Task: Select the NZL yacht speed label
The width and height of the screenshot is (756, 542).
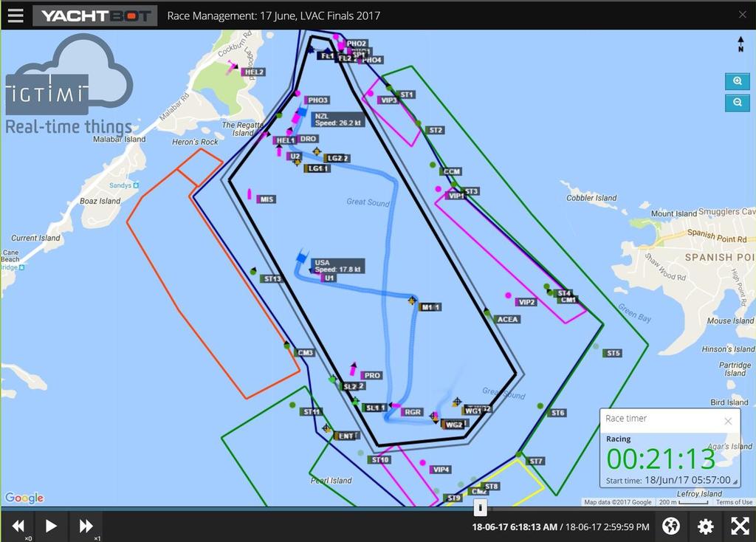Action: [x=338, y=120]
